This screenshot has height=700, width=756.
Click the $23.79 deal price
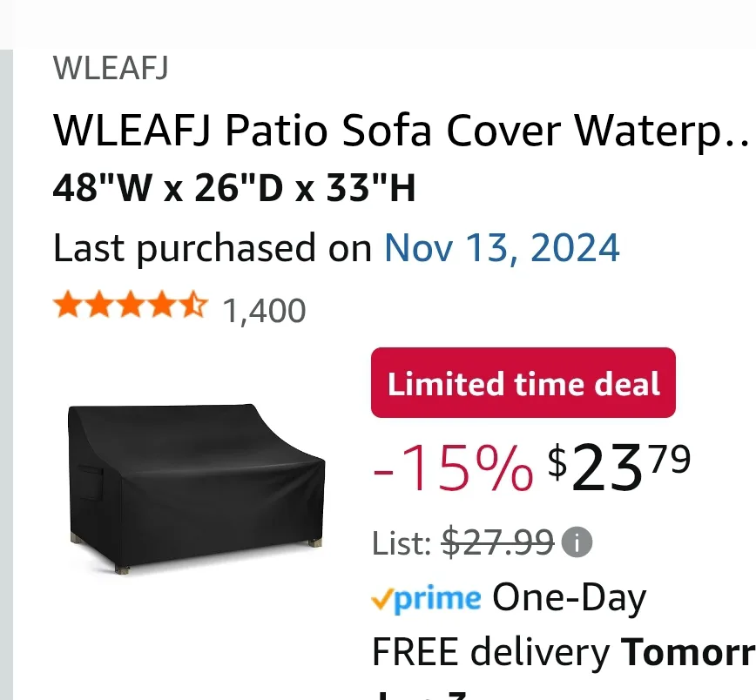[x=618, y=468]
